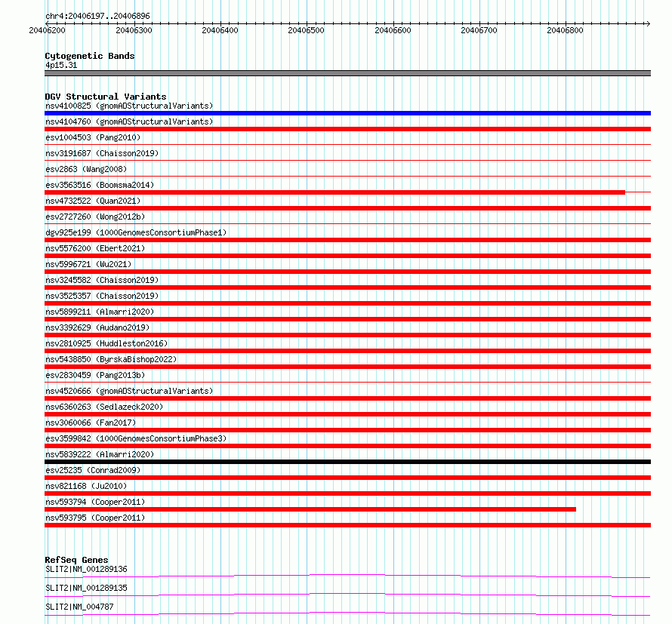Click the esv2863 (Wang2008) label
Screen dimensions: 672x624
pos(86,169)
